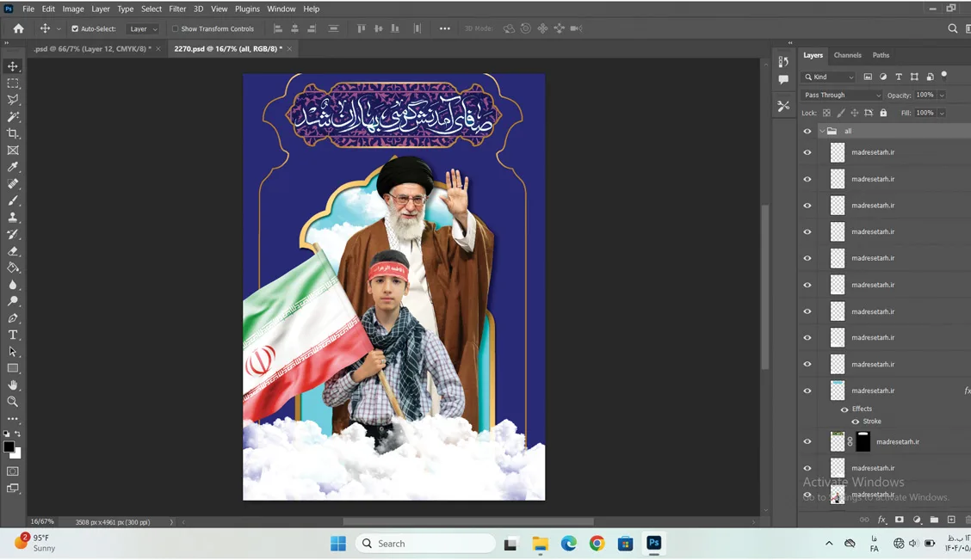Select the Brush tool

tap(12, 200)
